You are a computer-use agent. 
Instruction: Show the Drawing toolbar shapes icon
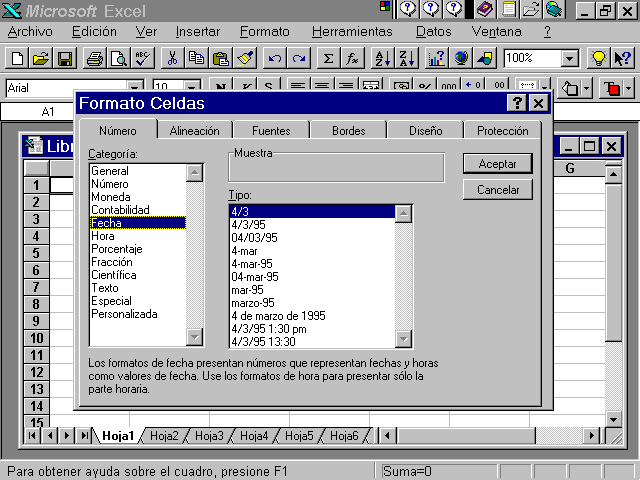pyautogui.click(x=484, y=58)
